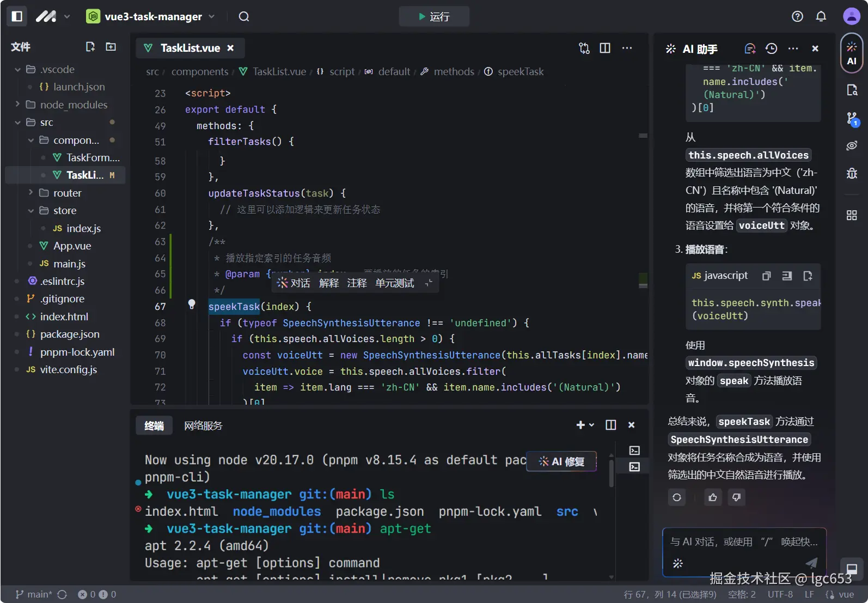Add a new terminal with plus dropdown
The image size is (868, 603).
click(x=585, y=425)
